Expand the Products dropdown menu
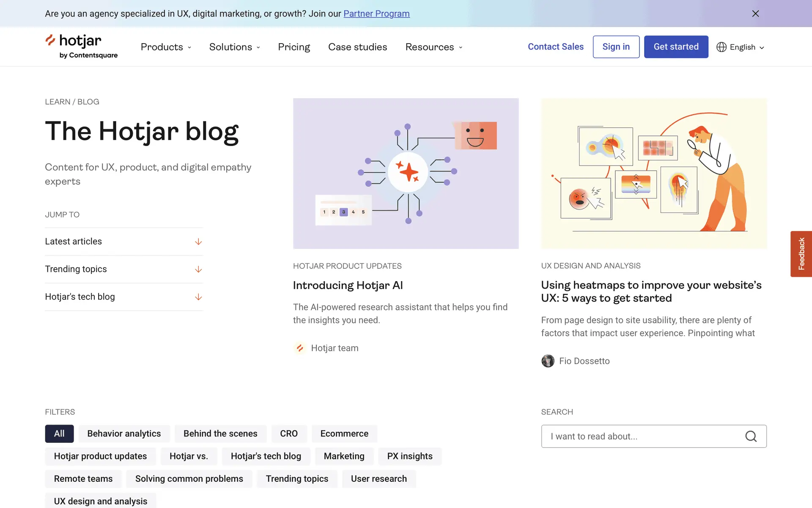The width and height of the screenshot is (812, 508). (166, 47)
